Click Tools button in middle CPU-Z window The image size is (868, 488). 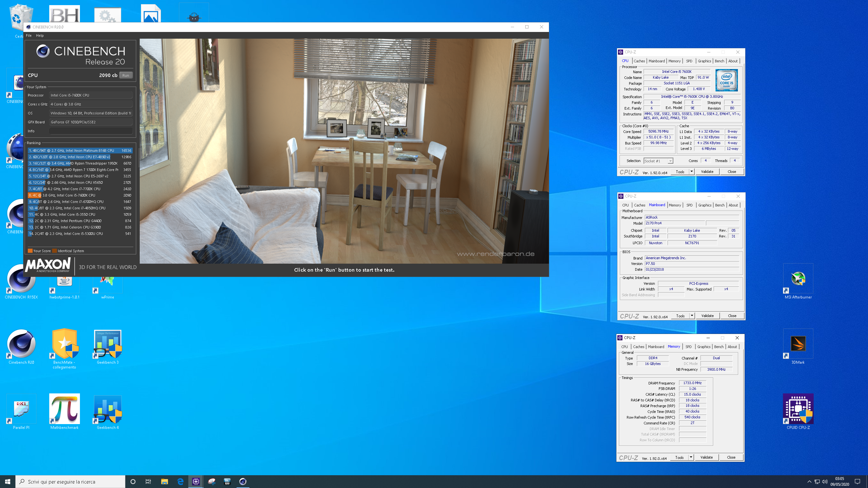[x=680, y=316]
